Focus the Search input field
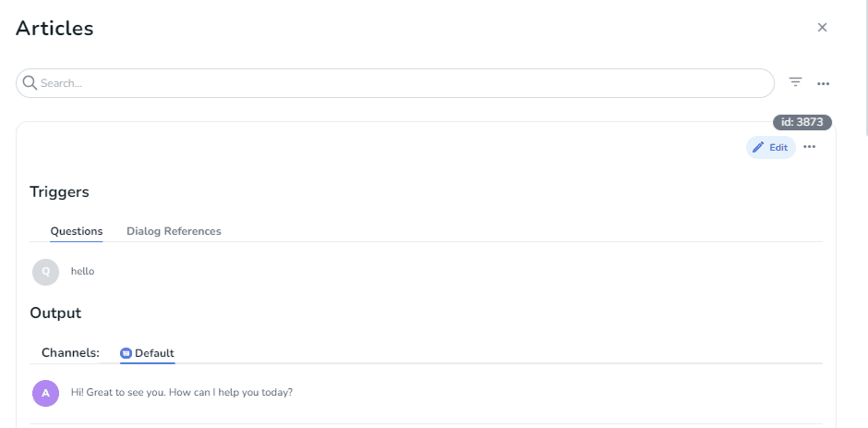Image resolution: width=868 pixels, height=428 pixels. tap(397, 83)
